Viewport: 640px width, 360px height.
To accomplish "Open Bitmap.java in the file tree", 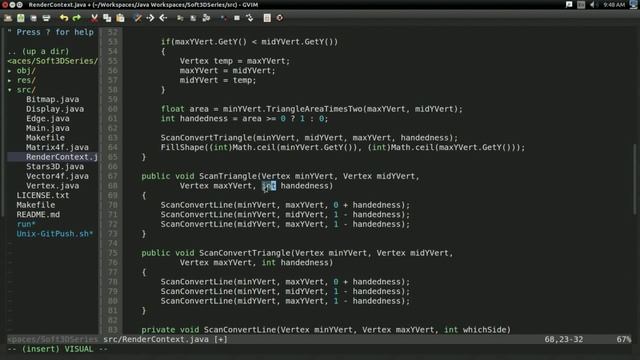I will click(x=53, y=99).
